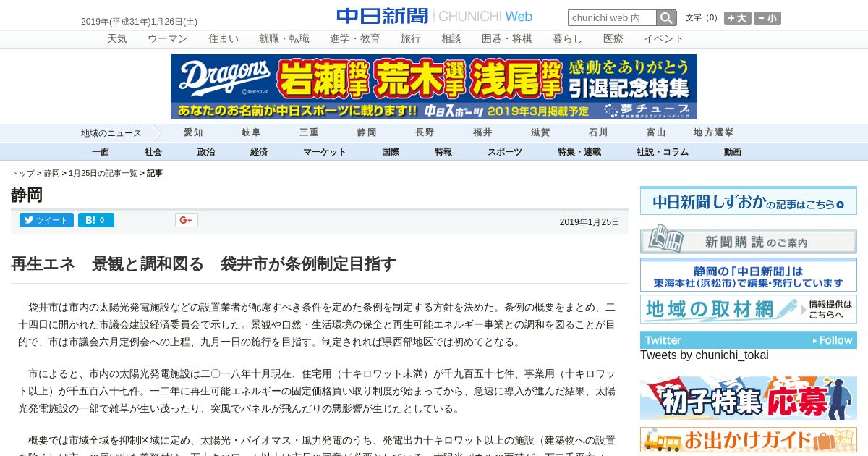The height and width of the screenshot is (456, 868).
Task: Open the 相談 section
Action: pyautogui.click(x=451, y=39)
